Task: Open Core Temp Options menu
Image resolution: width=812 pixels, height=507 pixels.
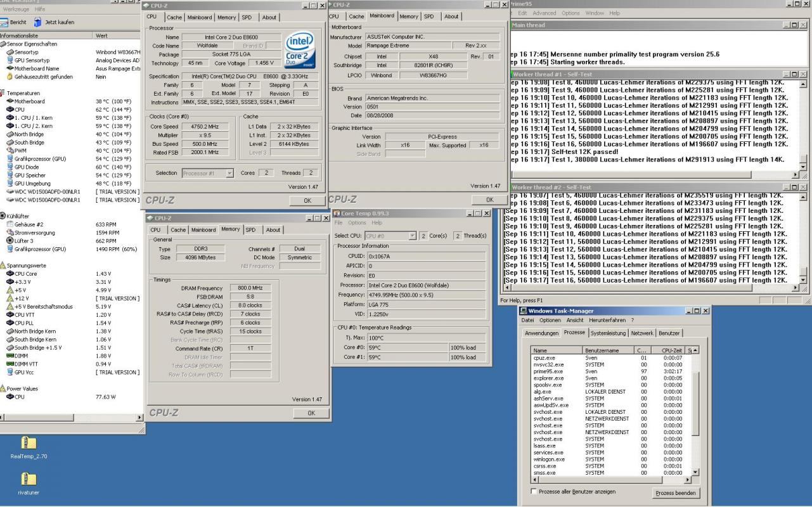Action: click(x=357, y=222)
